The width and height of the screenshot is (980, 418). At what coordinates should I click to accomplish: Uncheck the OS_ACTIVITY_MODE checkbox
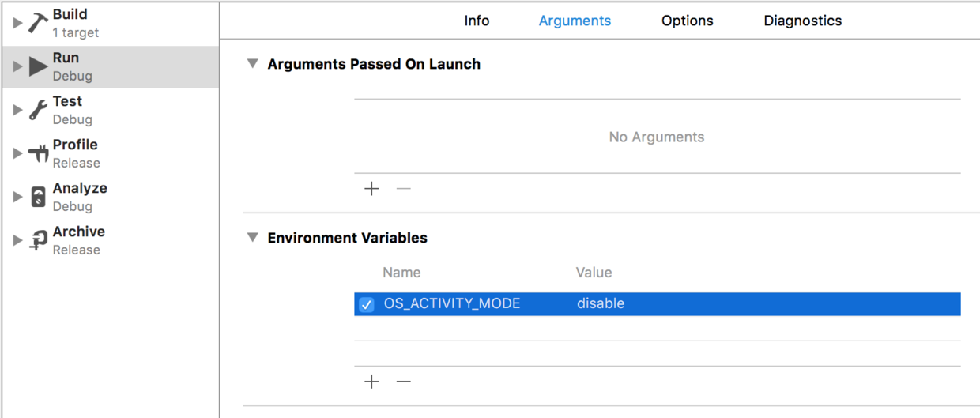pos(367,304)
